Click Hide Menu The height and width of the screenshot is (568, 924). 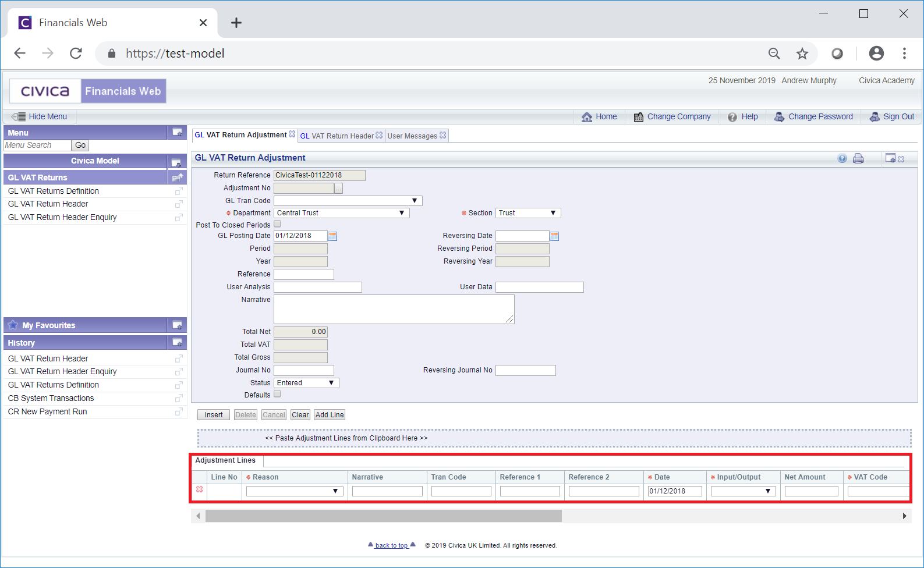[x=40, y=116]
